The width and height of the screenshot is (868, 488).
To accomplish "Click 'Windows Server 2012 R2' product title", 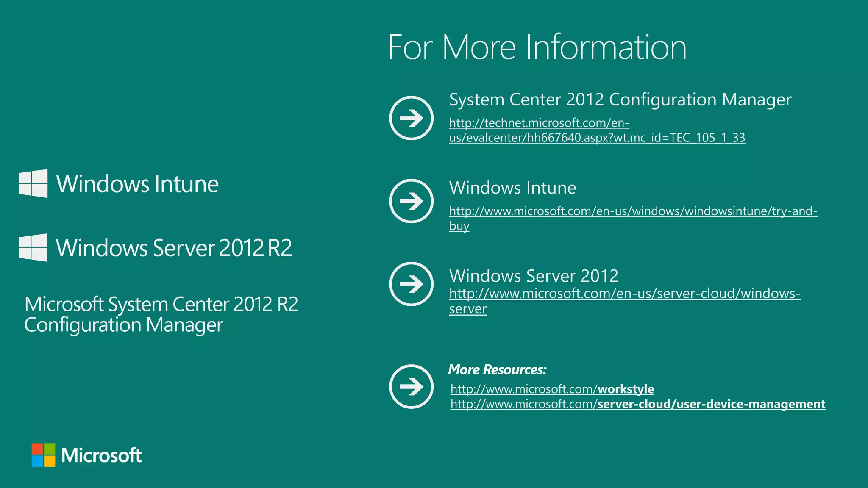I will [174, 248].
